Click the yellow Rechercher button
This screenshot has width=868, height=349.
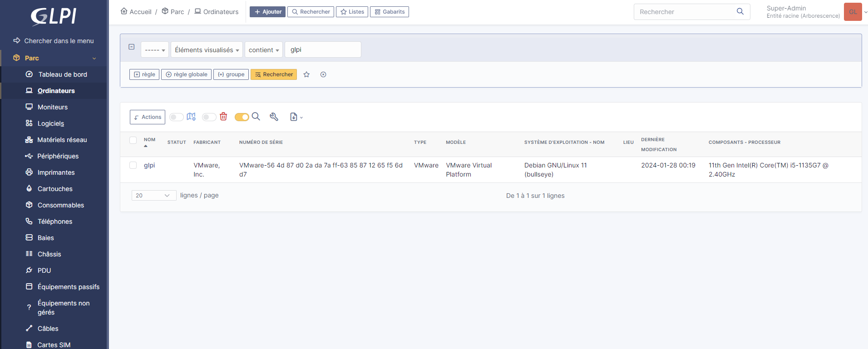(274, 74)
